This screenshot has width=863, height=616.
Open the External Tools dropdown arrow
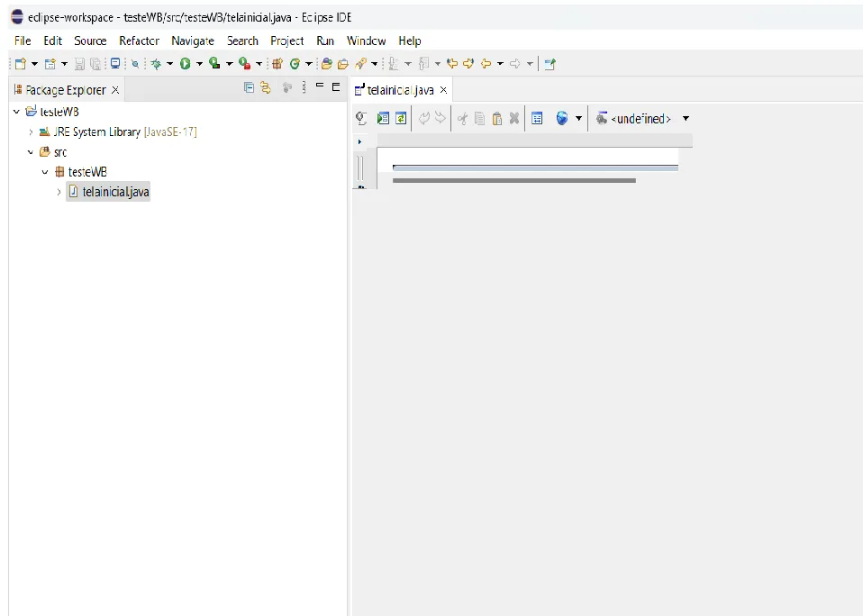coord(259,64)
